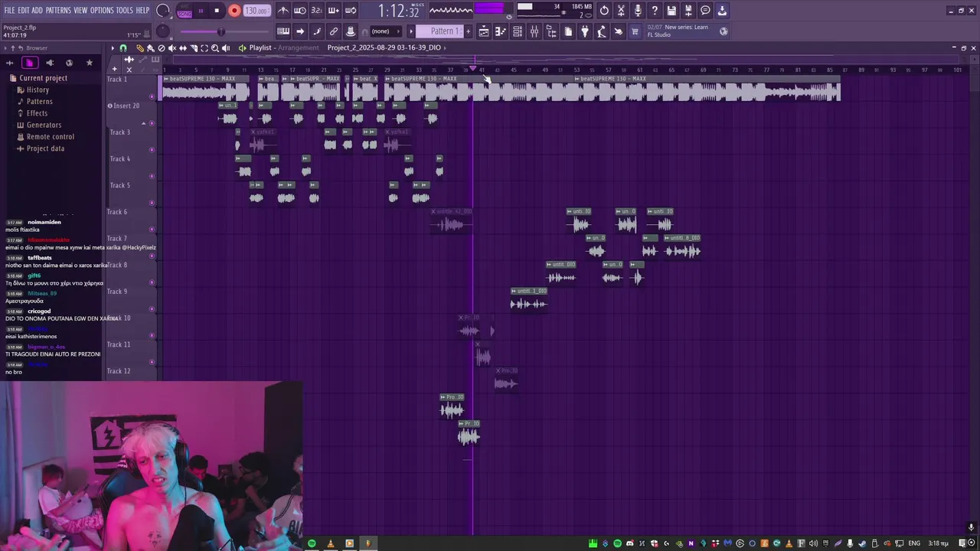Toggle wait for input before playing
The image size is (980, 551).
300,11
